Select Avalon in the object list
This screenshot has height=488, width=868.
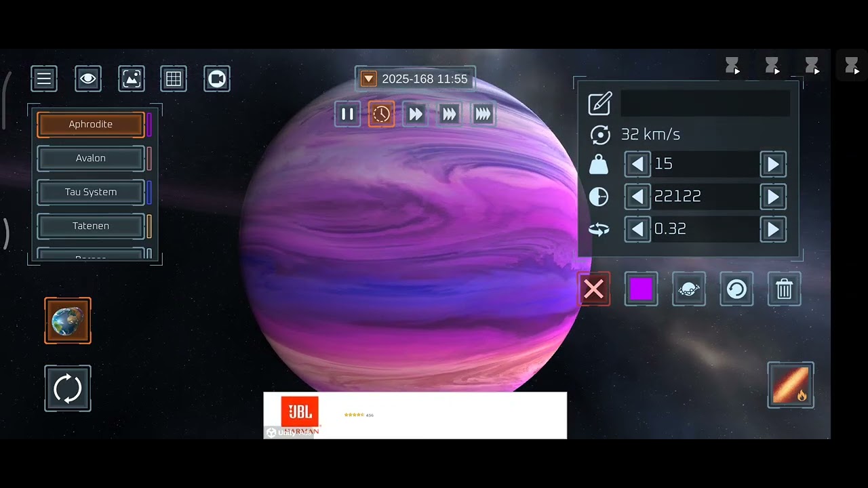pos(91,159)
